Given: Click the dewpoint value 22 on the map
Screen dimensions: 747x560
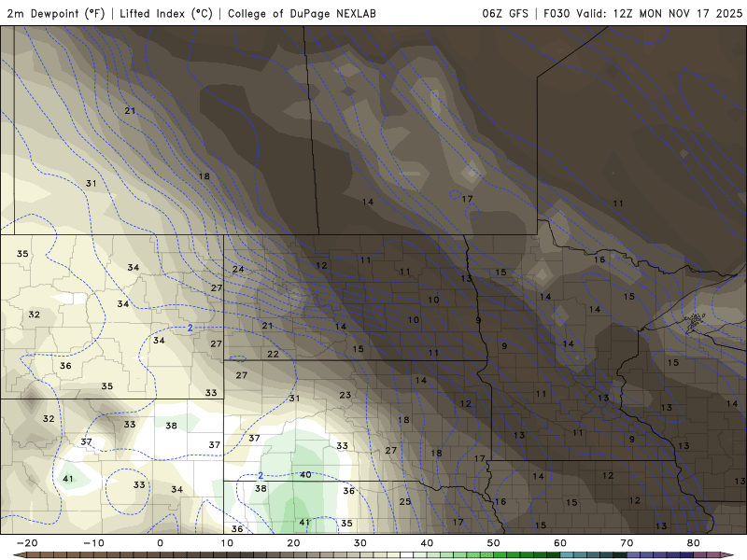Looking at the screenshot, I should [273, 354].
